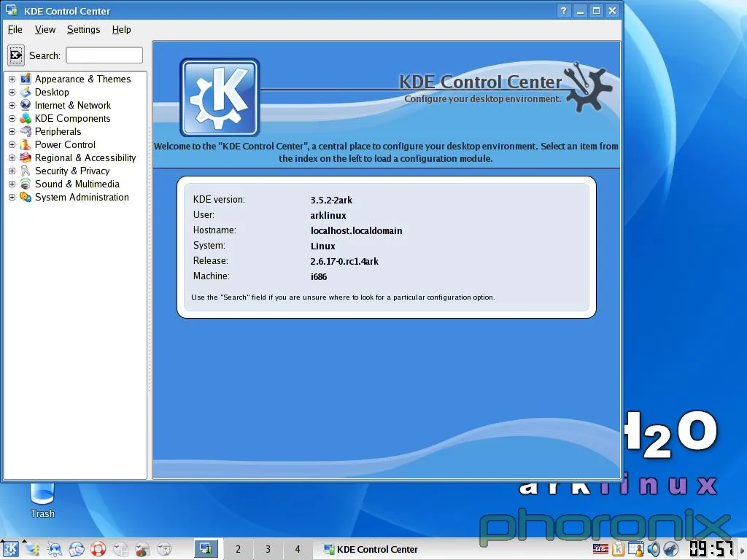Image resolution: width=747 pixels, height=560 pixels.
Task: Launch the text document launcher in the panel
Action: [x=120, y=549]
